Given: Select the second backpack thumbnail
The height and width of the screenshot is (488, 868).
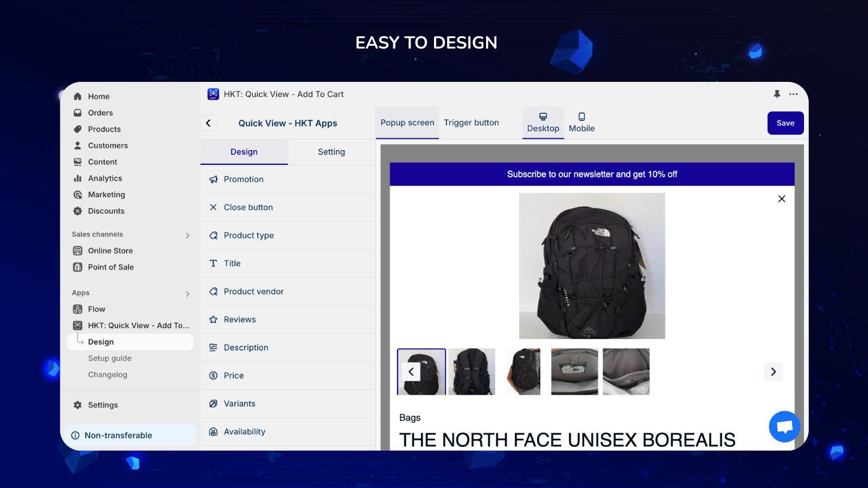Looking at the screenshot, I should coord(471,372).
